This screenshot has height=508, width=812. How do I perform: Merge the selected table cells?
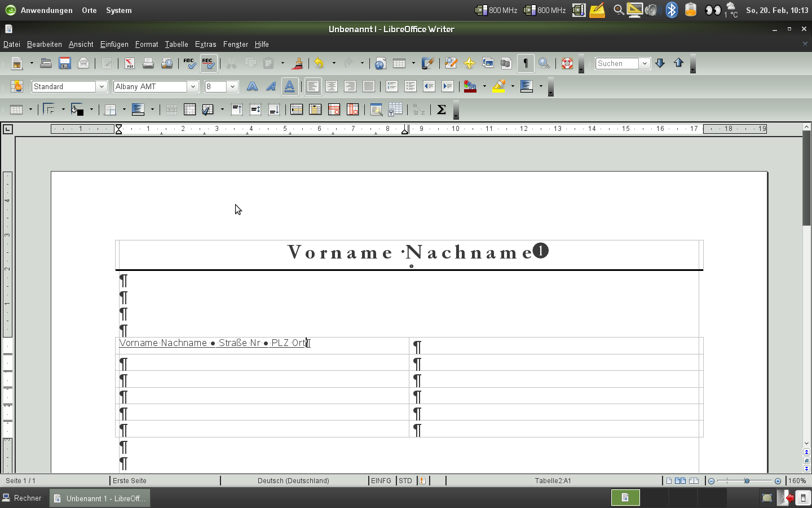pos(171,109)
